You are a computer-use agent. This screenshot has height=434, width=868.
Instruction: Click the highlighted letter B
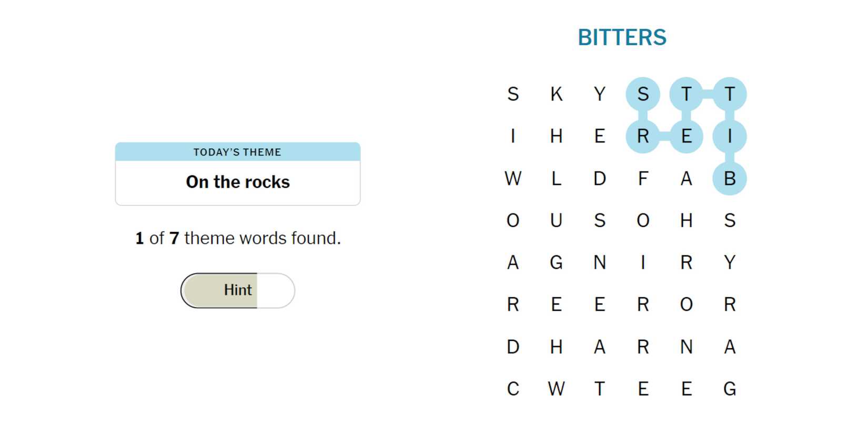pos(729,179)
